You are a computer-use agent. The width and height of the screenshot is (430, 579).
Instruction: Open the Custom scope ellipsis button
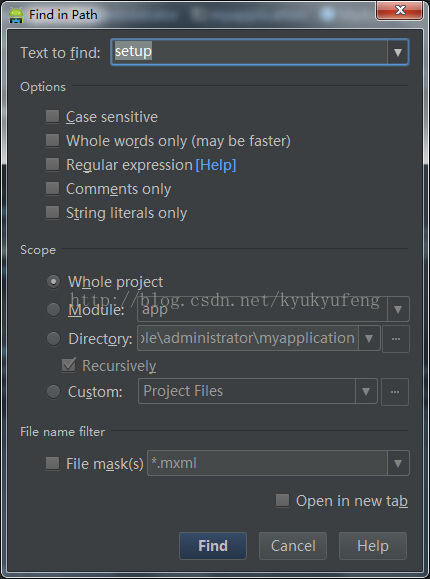tap(395, 391)
